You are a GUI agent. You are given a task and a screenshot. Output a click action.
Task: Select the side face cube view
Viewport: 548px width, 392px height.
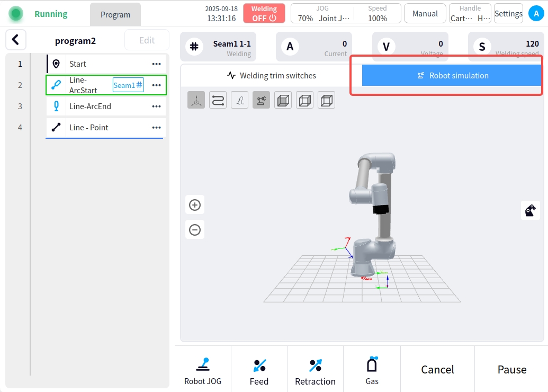tap(304, 100)
